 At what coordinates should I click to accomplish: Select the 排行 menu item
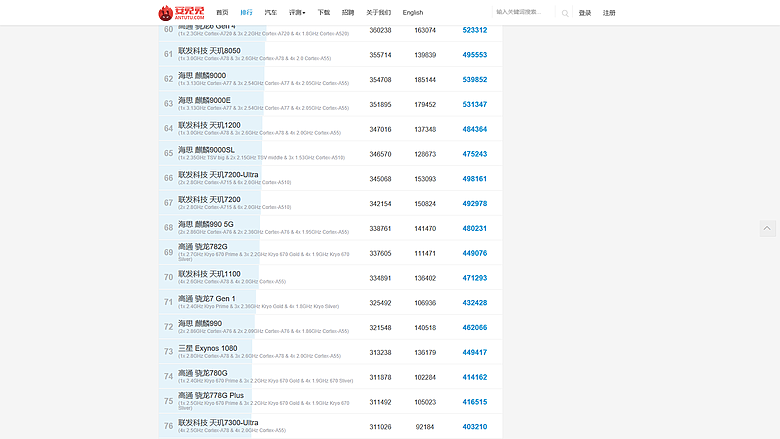tap(246, 12)
